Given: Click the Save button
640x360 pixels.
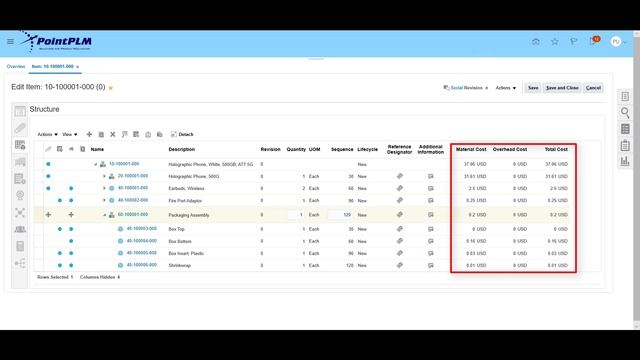Looking at the screenshot, I should (533, 88).
